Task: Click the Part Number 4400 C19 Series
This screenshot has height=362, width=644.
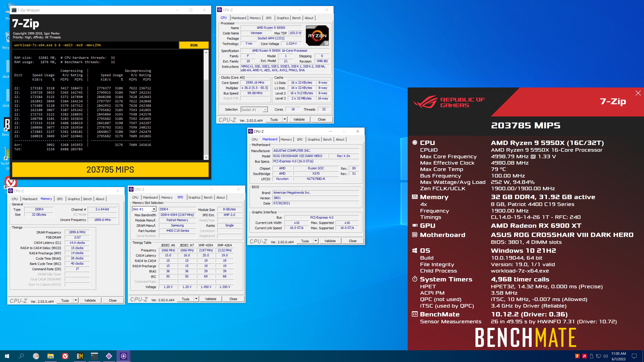Action: point(177,231)
